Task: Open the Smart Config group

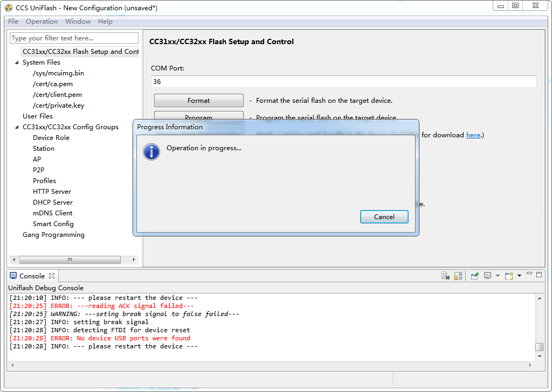Action: 53,224
